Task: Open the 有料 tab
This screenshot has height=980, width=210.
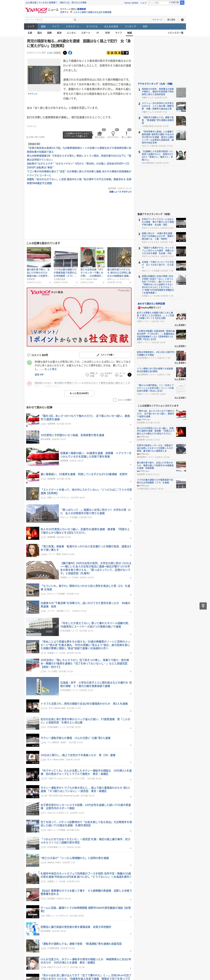Action: click(x=145, y=27)
